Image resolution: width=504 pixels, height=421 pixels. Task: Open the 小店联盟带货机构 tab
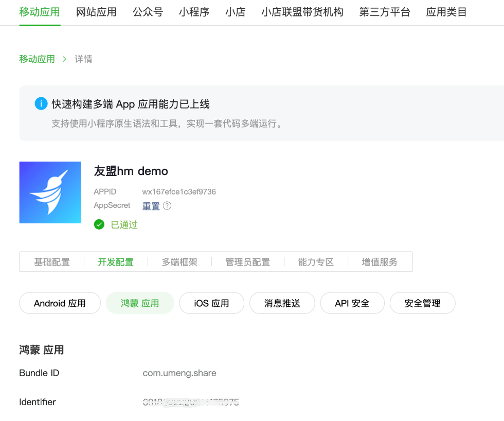(302, 12)
